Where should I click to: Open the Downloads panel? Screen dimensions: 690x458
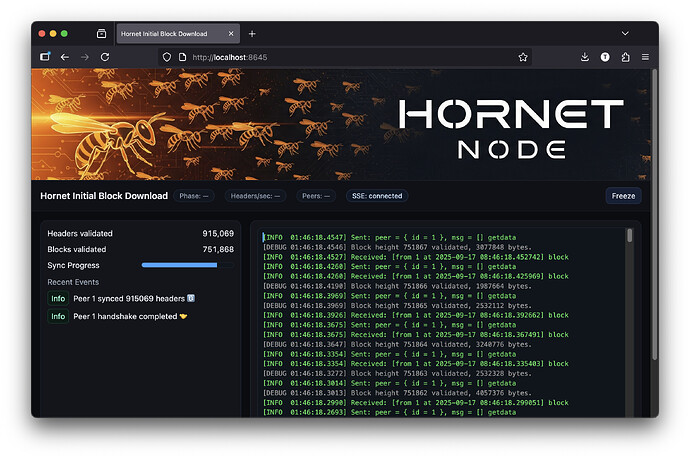click(585, 58)
